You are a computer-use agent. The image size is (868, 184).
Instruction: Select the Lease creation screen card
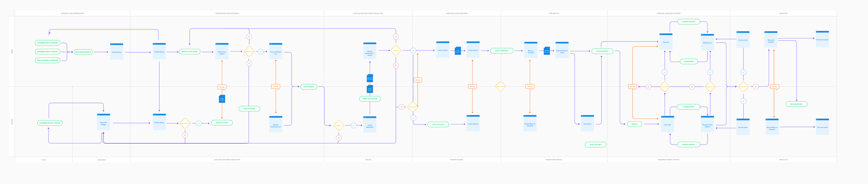point(443,50)
